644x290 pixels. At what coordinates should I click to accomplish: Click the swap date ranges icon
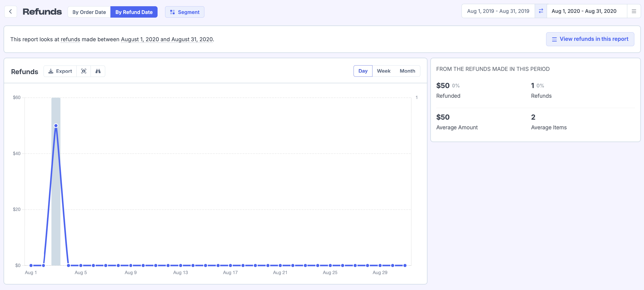[x=541, y=11]
